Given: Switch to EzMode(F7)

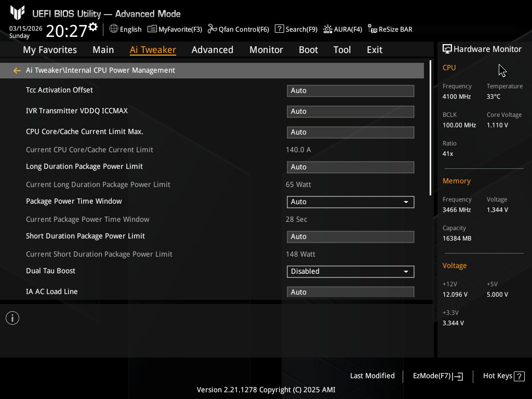Looking at the screenshot, I should [432, 376].
